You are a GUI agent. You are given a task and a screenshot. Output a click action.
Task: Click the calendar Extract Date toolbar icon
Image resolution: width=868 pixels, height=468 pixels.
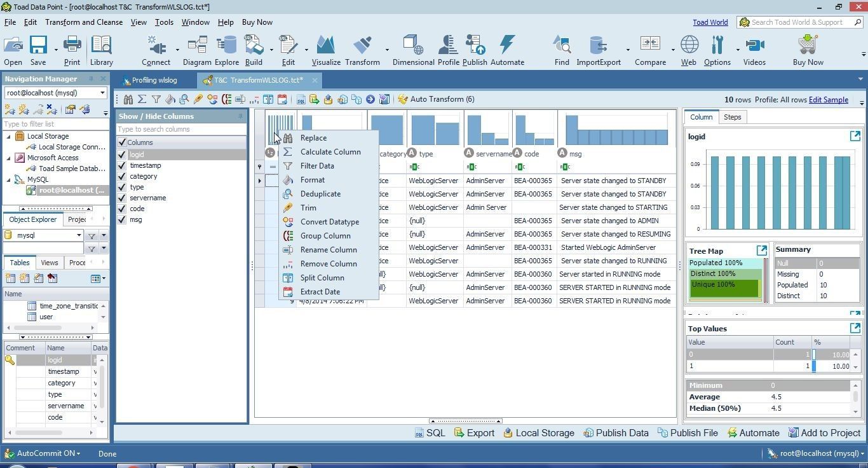pyautogui.click(x=282, y=99)
